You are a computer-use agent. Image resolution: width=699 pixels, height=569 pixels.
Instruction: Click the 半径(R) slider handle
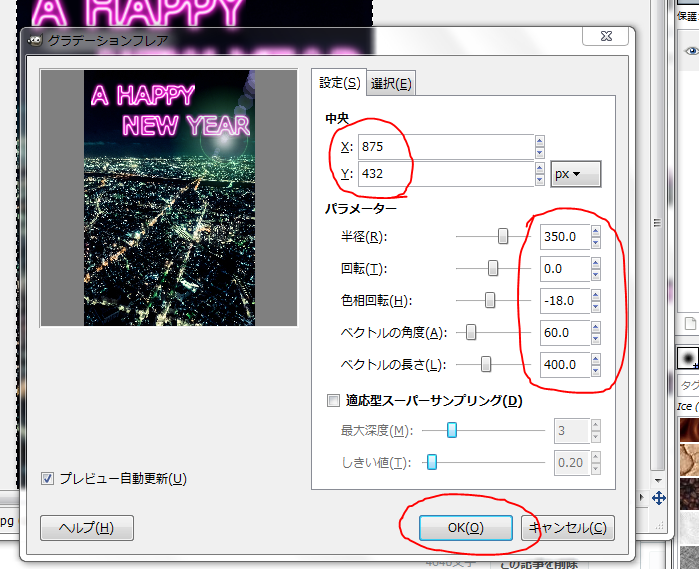click(x=503, y=236)
